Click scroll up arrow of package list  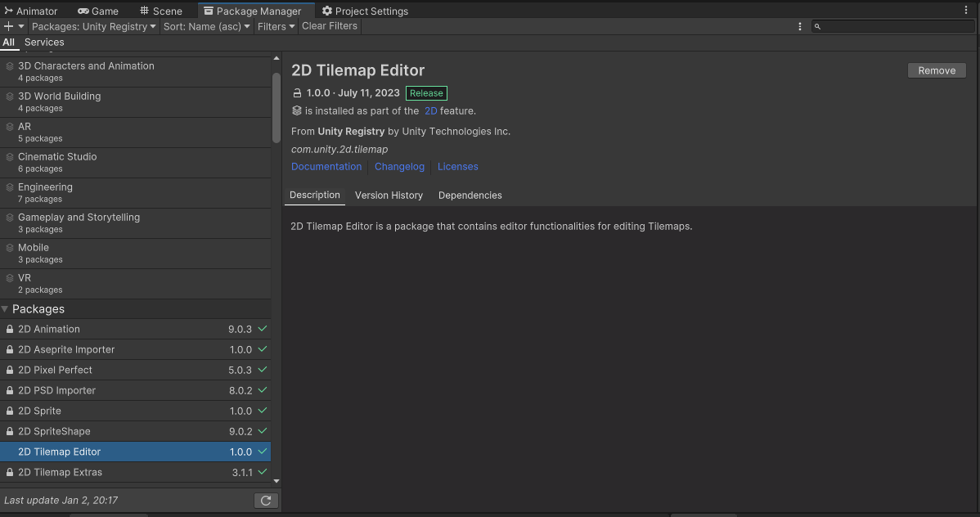276,58
